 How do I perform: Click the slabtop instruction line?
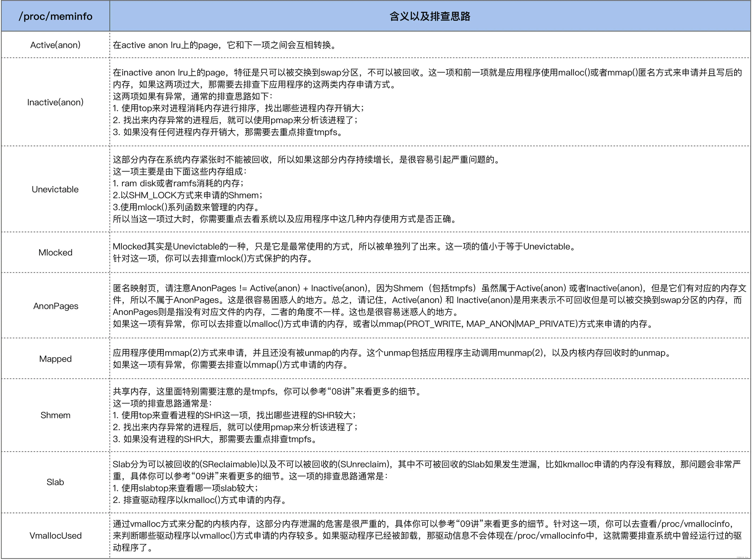click(x=186, y=488)
